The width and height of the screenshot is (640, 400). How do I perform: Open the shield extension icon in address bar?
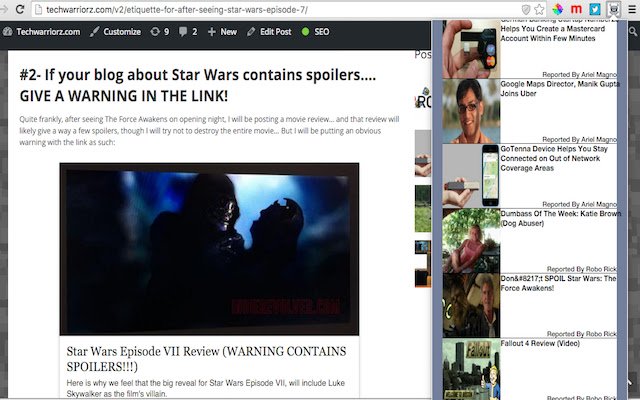pos(526,9)
